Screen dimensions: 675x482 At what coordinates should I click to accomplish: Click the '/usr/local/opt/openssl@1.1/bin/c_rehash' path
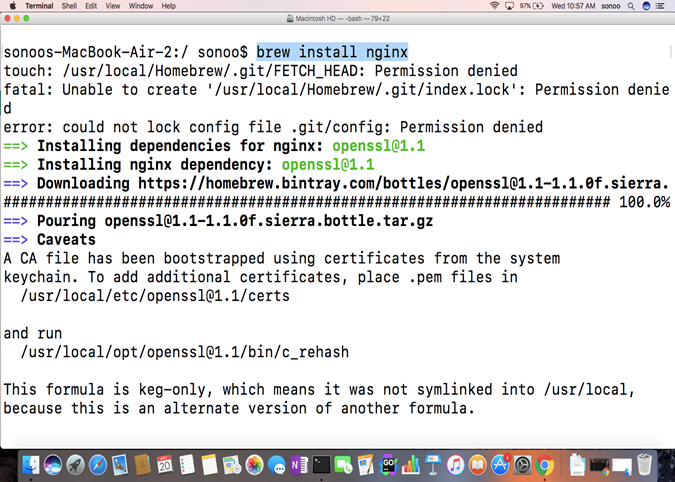click(185, 352)
